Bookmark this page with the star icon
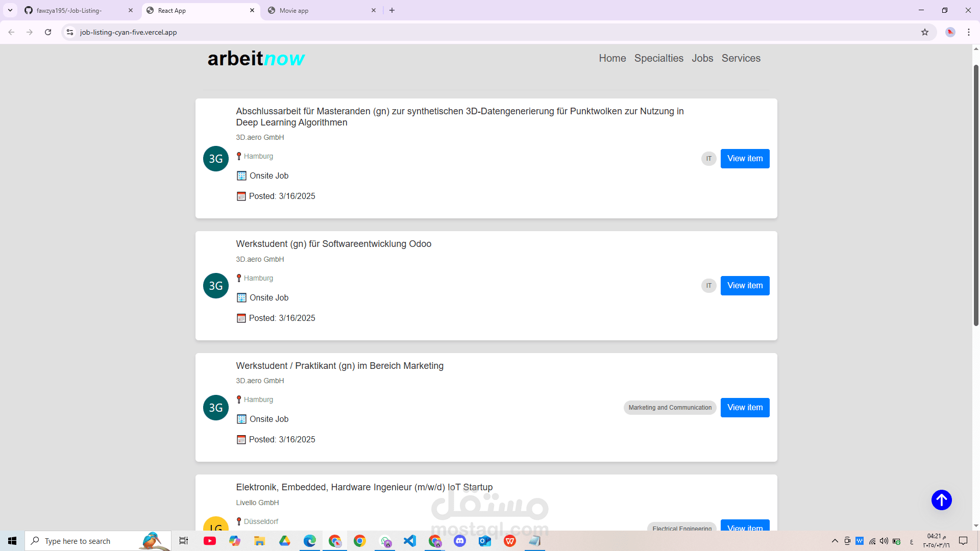 coord(924,32)
